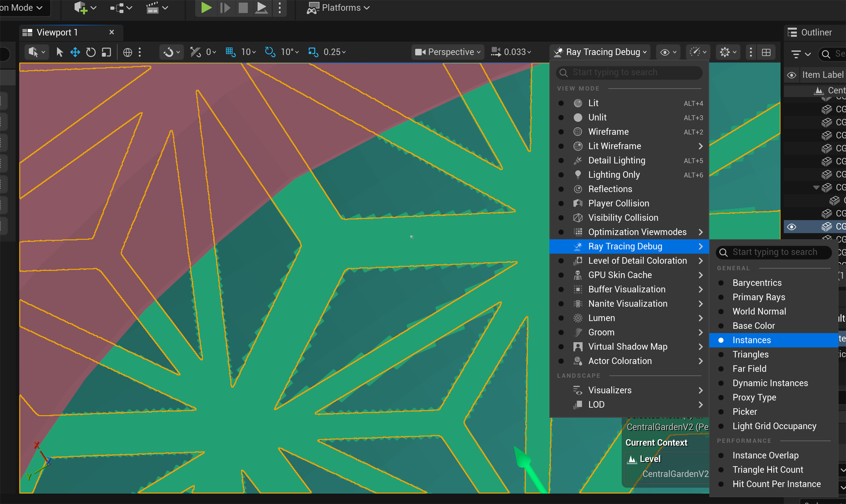
Task: Click the Ray Tracing Debug submenu search field
Action: [x=774, y=252]
